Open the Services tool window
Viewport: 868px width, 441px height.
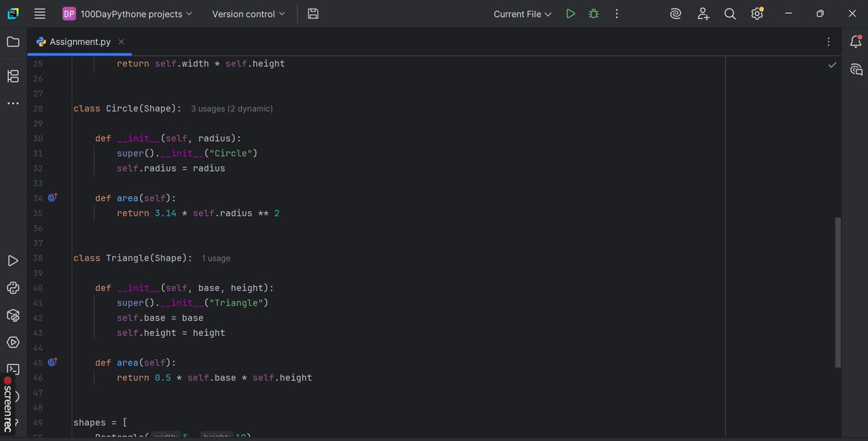pyautogui.click(x=13, y=342)
